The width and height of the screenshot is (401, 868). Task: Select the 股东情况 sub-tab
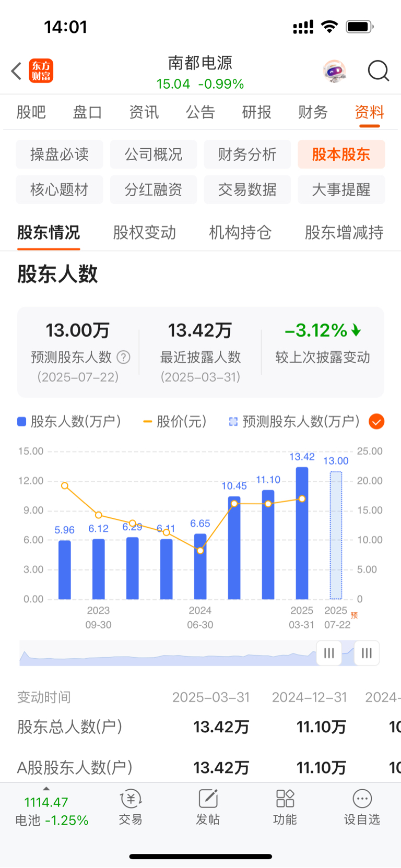coord(49,232)
